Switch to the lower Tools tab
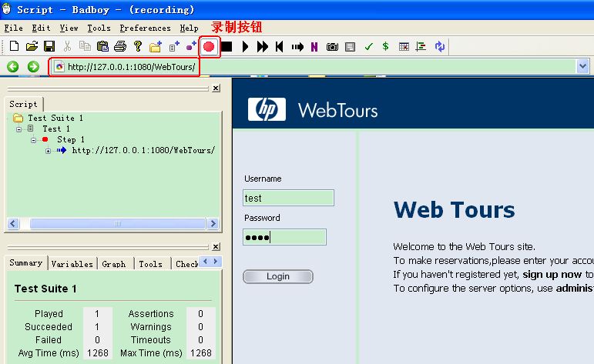This screenshot has width=594, height=364. pos(150,264)
